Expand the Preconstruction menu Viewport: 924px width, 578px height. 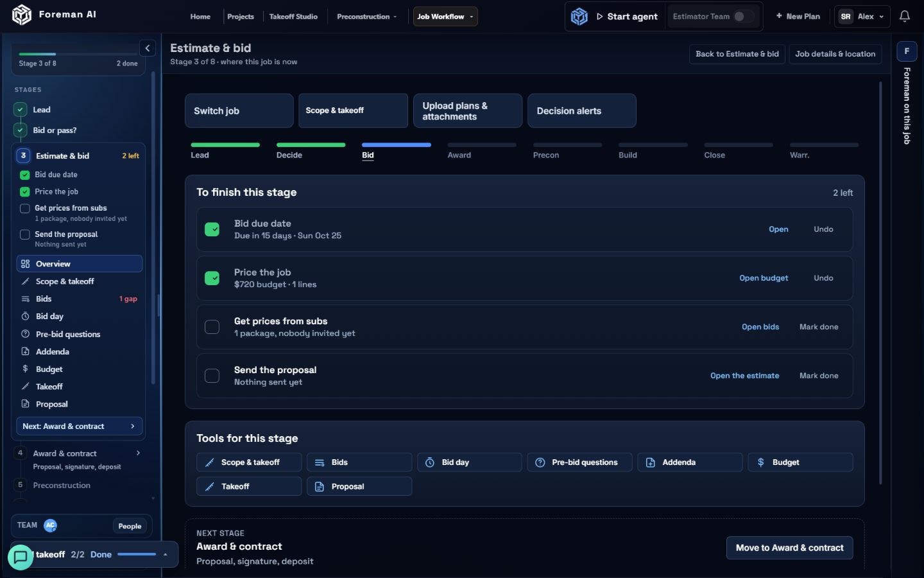366,17
